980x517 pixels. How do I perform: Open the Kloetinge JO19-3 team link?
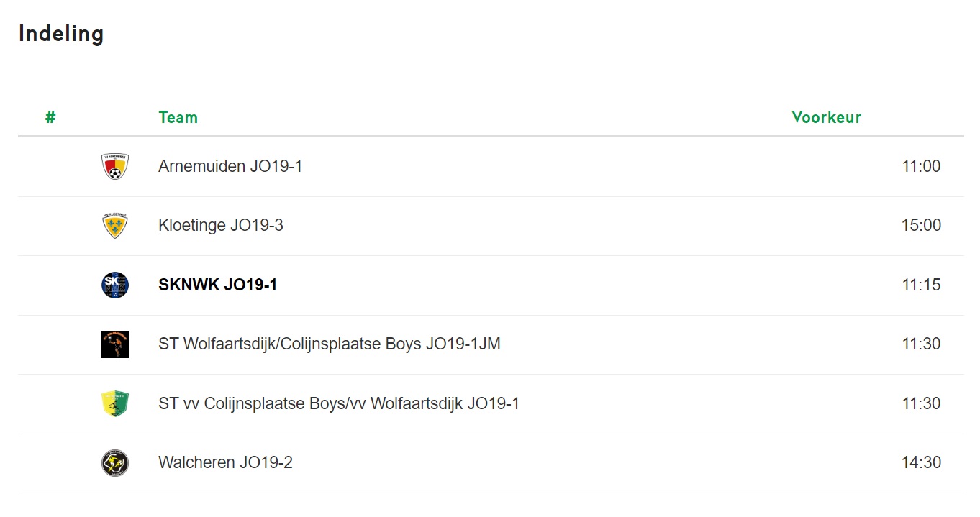click(221, 226)
